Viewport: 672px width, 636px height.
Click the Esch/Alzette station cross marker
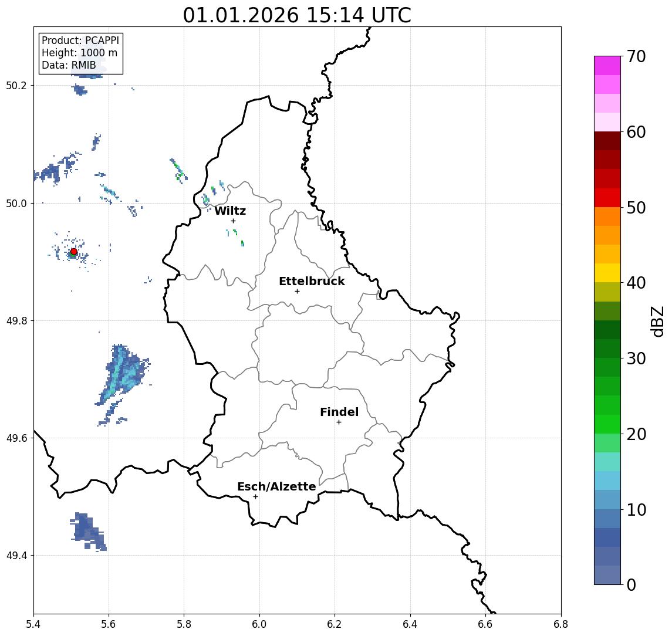pyautogui.click(x=255, y=497)
